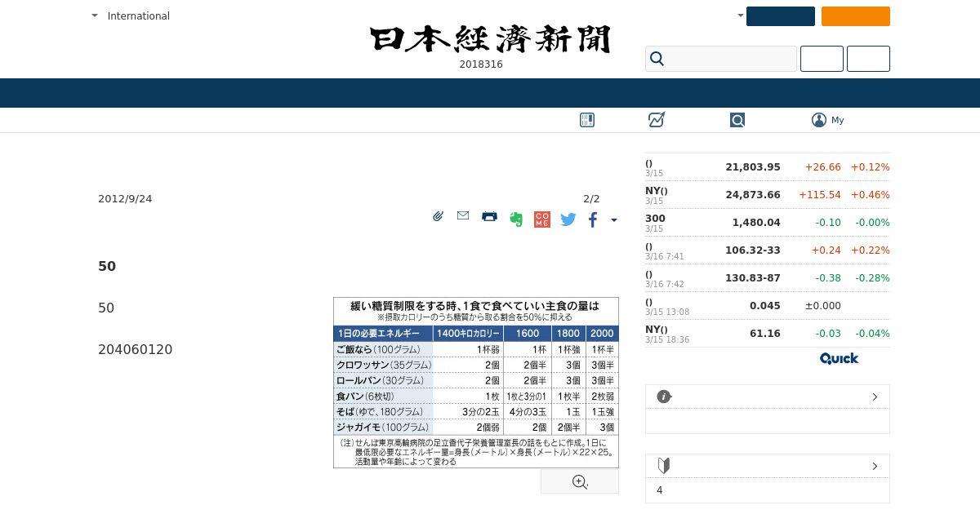Click the search magnifier icon in header
Screen dimensions: 980x514
[657, 59]
